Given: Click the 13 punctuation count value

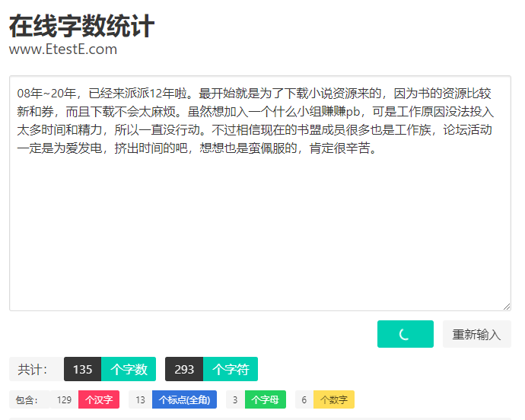Looking at the screenshot, I should tap(140, 399).
